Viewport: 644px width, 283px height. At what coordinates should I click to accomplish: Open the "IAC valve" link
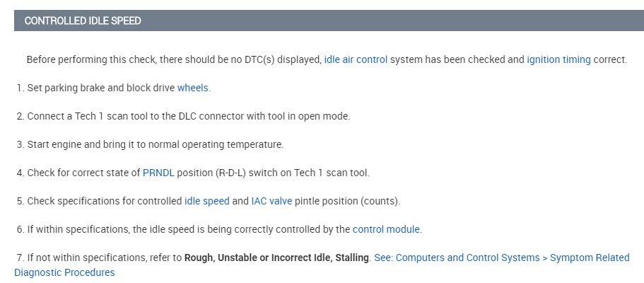(271, 201)
